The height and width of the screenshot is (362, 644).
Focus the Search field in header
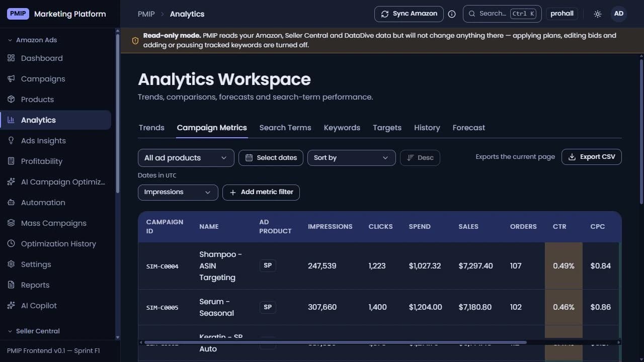tap(502, 14)
